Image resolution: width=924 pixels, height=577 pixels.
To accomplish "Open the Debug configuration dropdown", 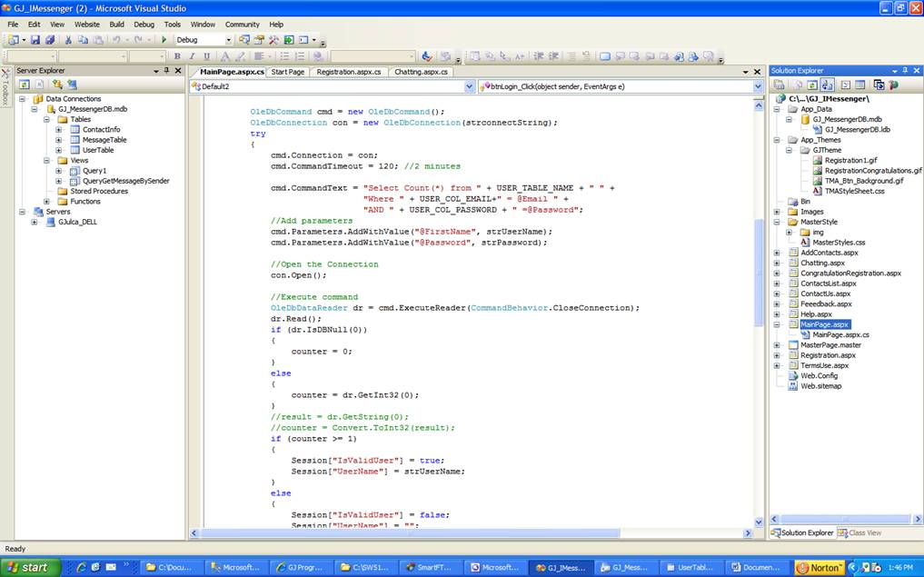I will 228,40.
